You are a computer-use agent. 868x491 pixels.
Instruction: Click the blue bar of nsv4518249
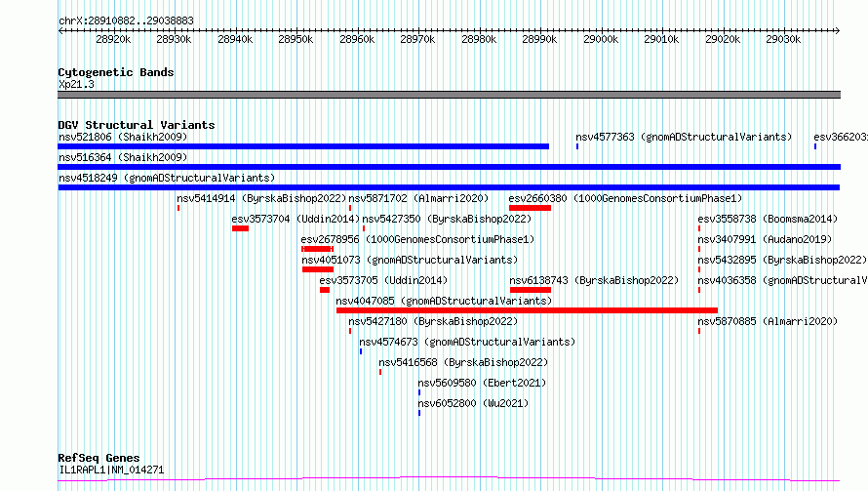(449, 187)
